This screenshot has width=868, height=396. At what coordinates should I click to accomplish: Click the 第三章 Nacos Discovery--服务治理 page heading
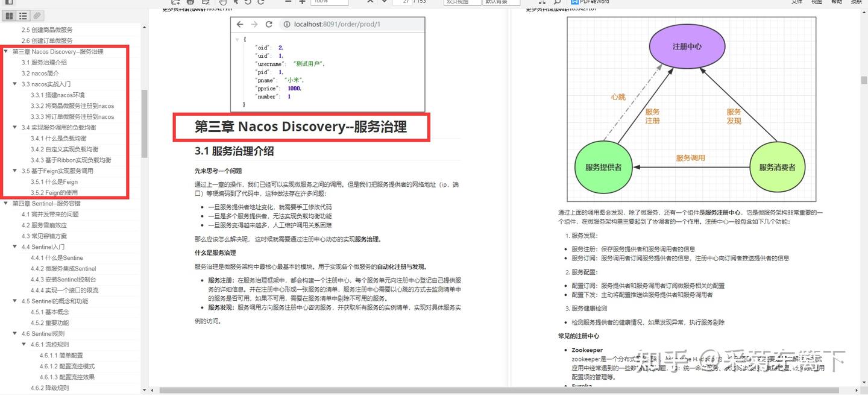(x=300, y=127)
